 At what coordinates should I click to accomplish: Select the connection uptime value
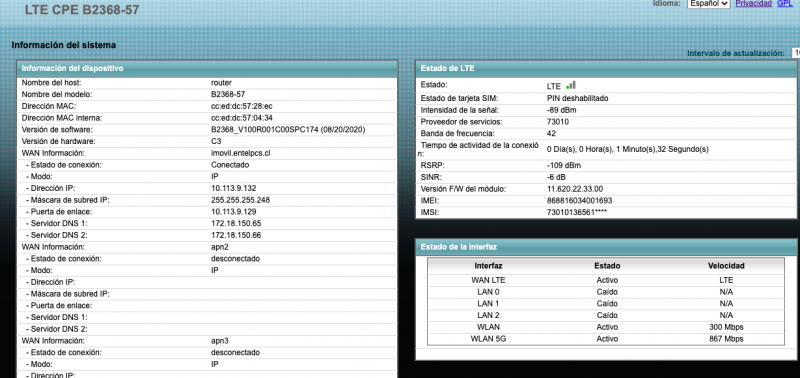pos(628,149)
